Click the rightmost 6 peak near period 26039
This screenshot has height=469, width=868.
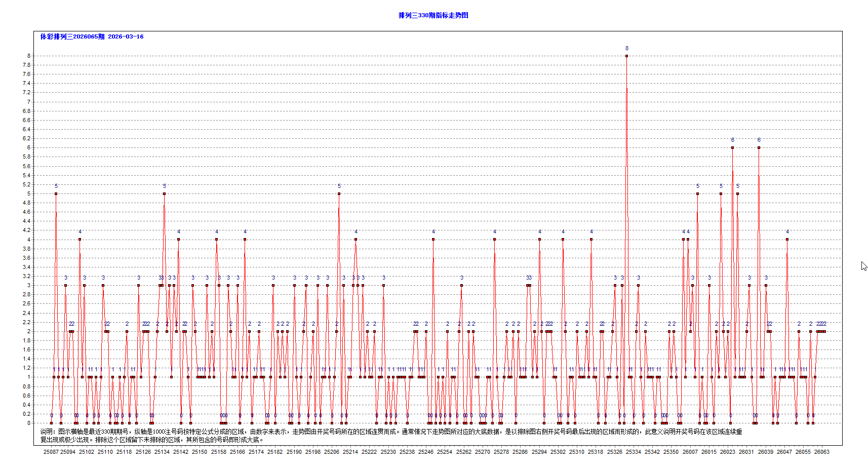tap(759, 147)
